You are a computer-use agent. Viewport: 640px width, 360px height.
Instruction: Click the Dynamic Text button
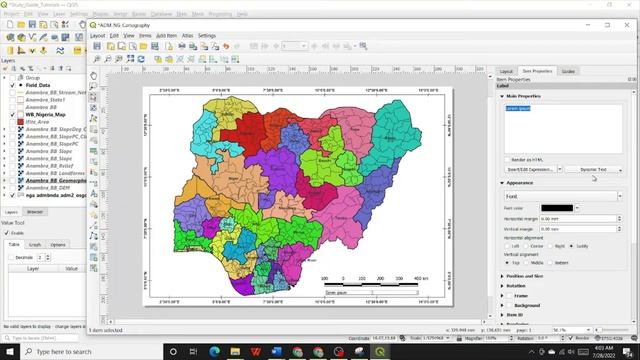594,169
